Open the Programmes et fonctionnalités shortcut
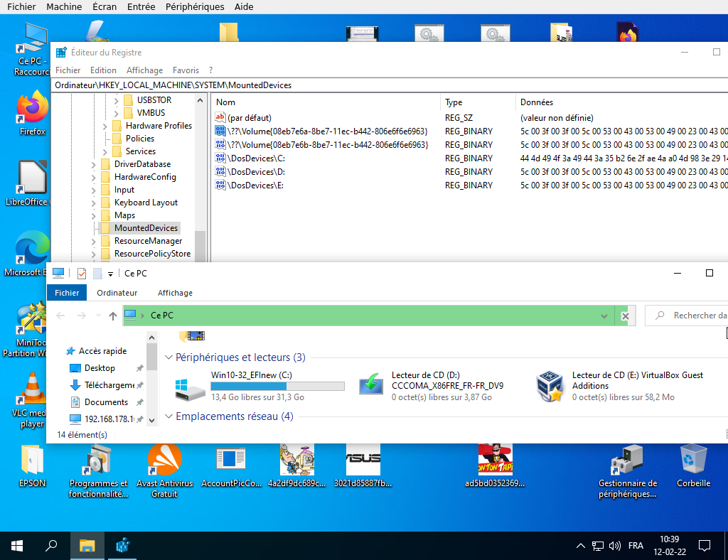 [x=98, y=471]
